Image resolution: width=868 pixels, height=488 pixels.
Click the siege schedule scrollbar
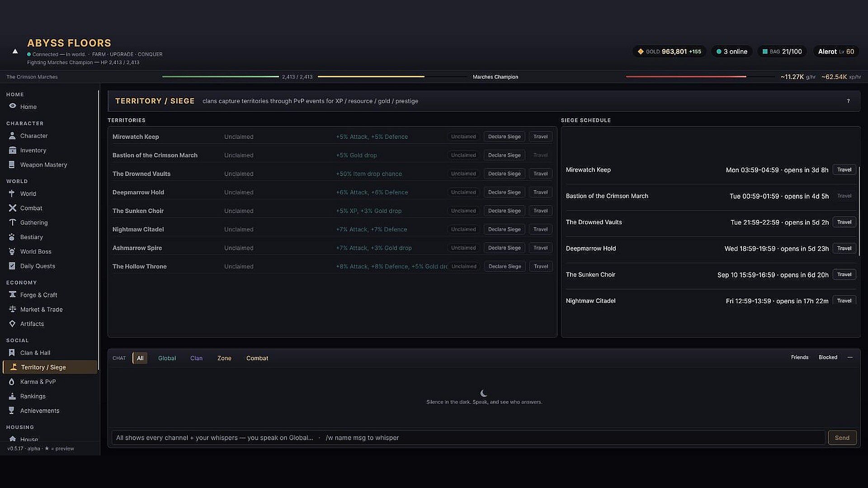tap(859, 211)
